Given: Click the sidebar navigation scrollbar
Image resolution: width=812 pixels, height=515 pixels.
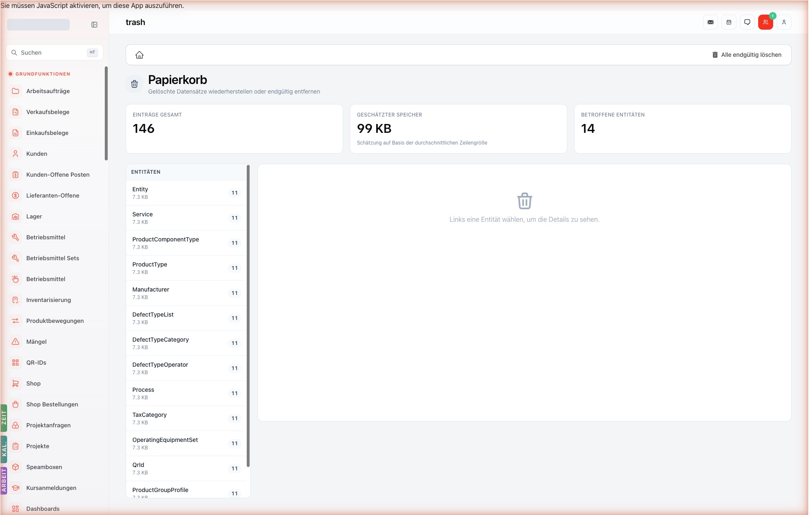Looking at the screenshot, I should (106, 113).
